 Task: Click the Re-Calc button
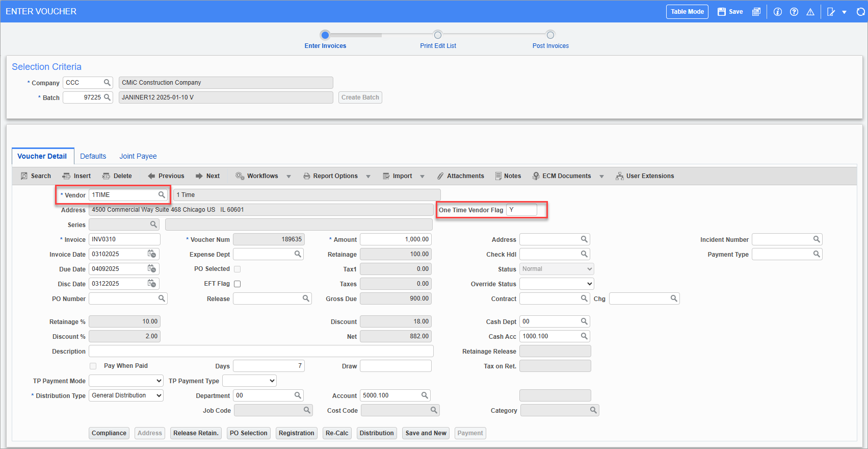[x=337, y=433]
